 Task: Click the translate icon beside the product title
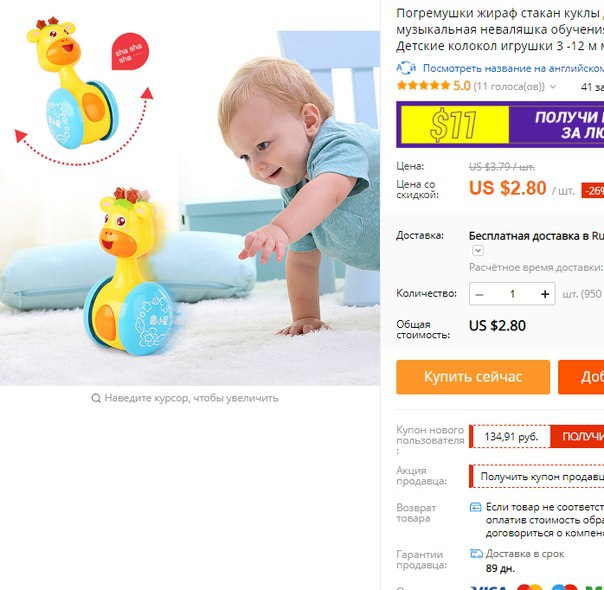pyautogui.click(x=406, y=68)
